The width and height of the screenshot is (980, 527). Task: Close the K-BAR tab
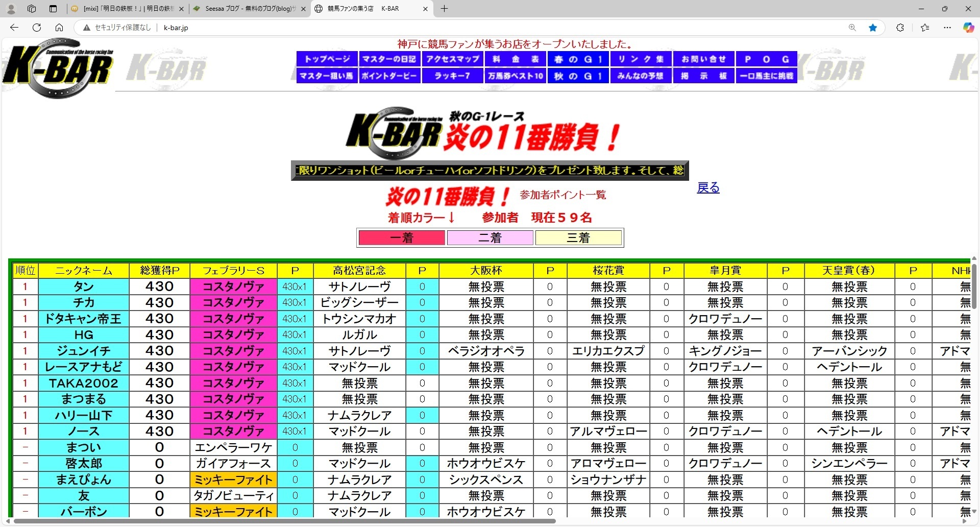[425, 9]
